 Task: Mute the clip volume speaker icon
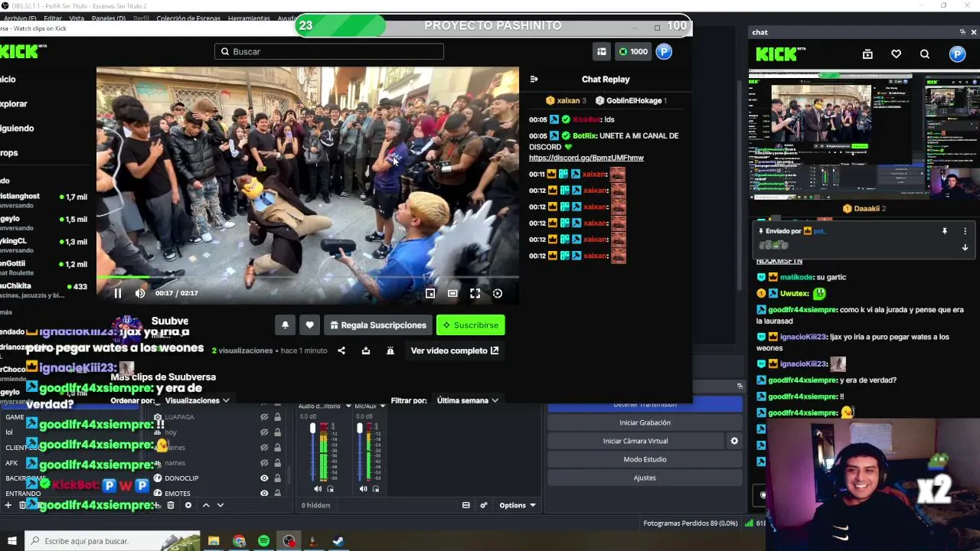[x=140, y=293]
